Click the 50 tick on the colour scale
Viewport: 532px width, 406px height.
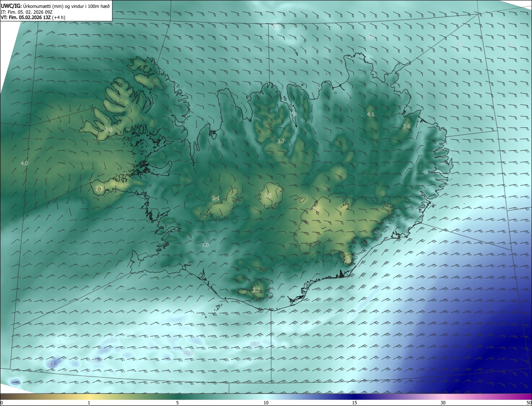[x=529, y=403]
